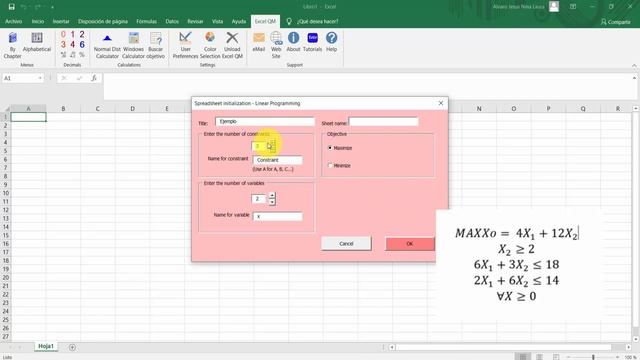This screenshot has height=360, width=640.
Task: Open the Normal Dist Calculator
Action: pos(107,45)
